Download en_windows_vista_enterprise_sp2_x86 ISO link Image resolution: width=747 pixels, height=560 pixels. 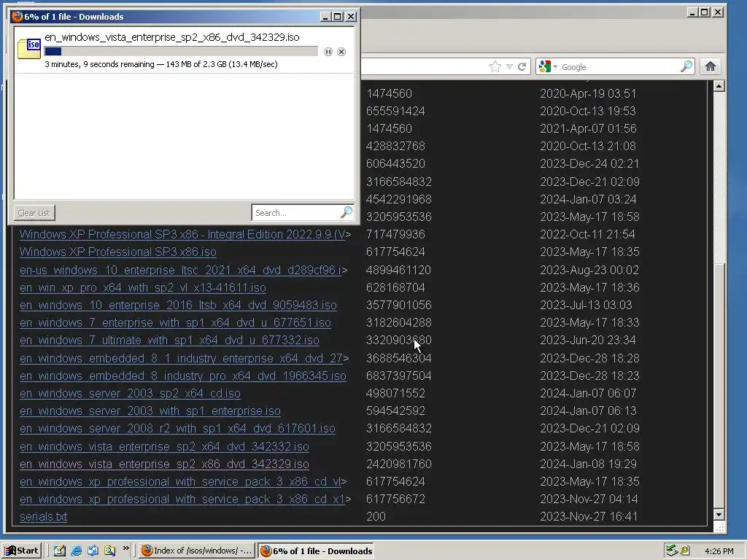click(x=164, y=464)
